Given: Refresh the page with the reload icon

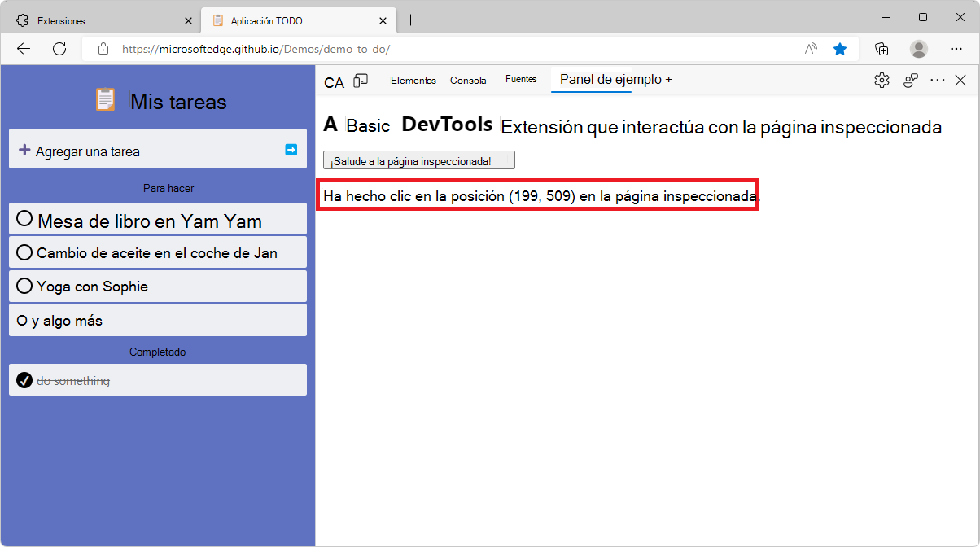Looking at the screenshot, I should [x=59, y=49].
